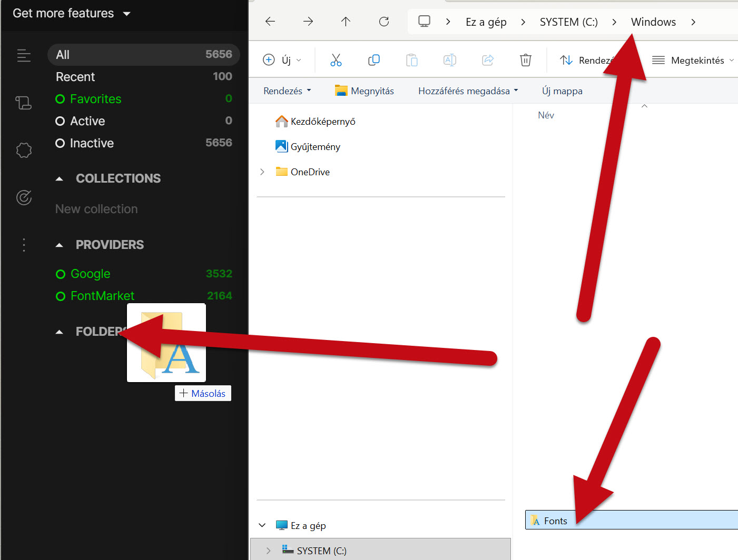
Task: Open the Hozzáférés megadása menu
Action: pos(468,91)
